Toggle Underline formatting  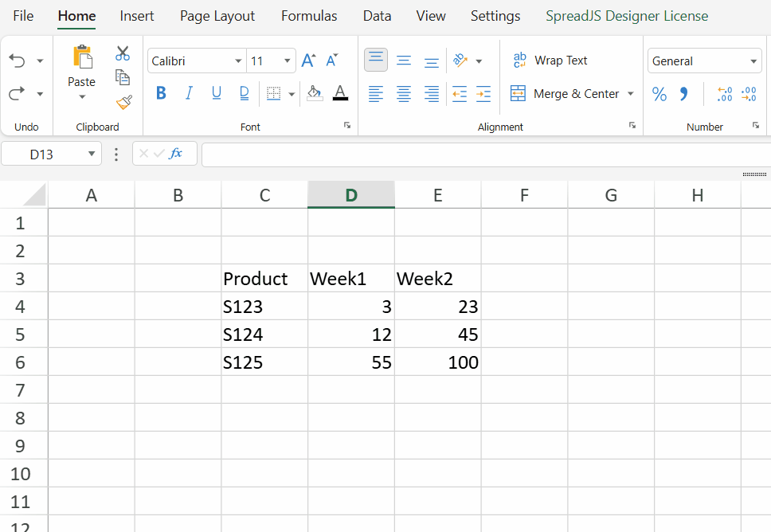(x=217, y=93)
